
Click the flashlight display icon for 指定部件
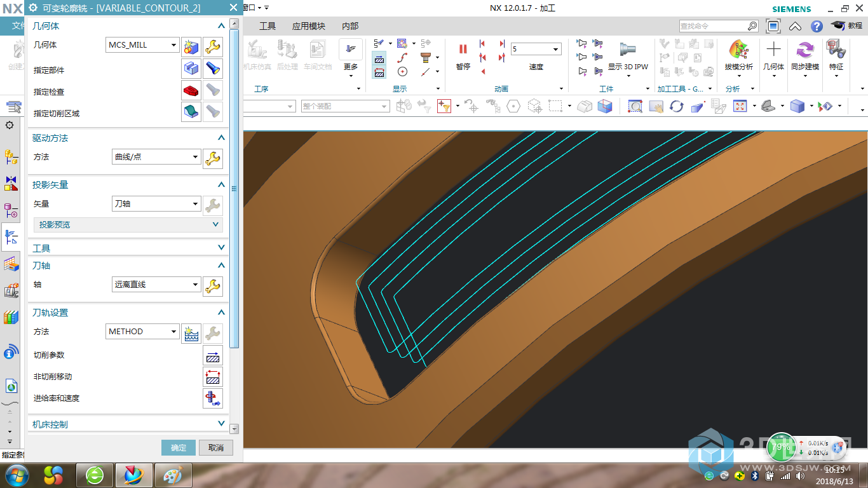click(x=213, y=68)
